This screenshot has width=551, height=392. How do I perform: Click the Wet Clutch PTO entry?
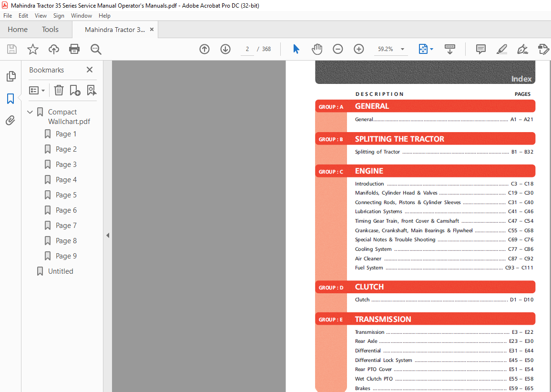coord(444,379)
